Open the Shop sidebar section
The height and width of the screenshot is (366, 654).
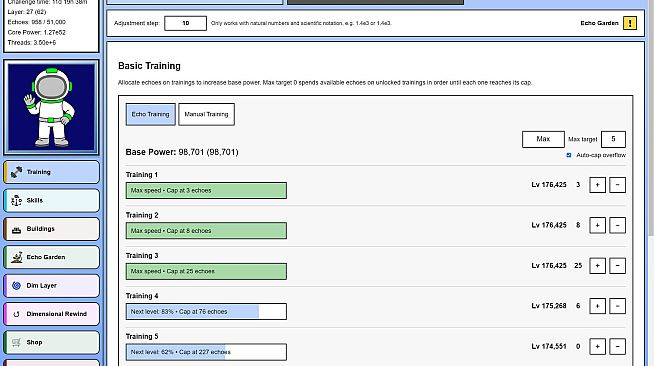click(52, 342)
